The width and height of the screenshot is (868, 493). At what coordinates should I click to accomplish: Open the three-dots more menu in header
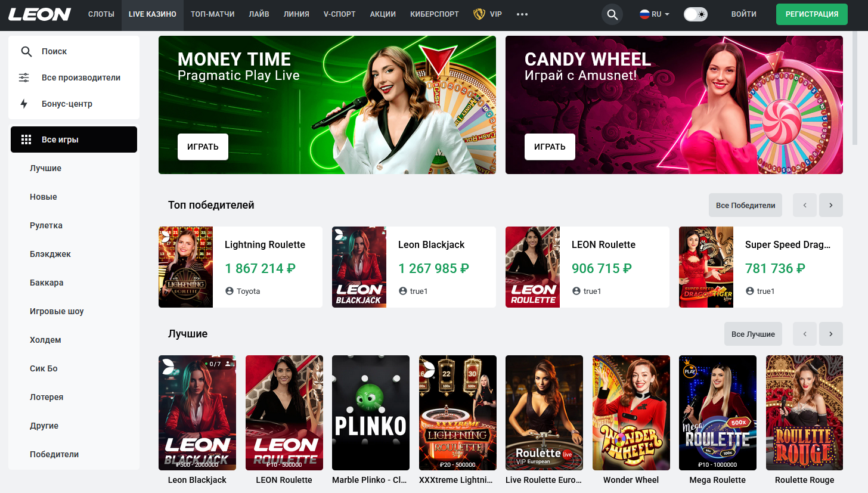click(522, 14)
